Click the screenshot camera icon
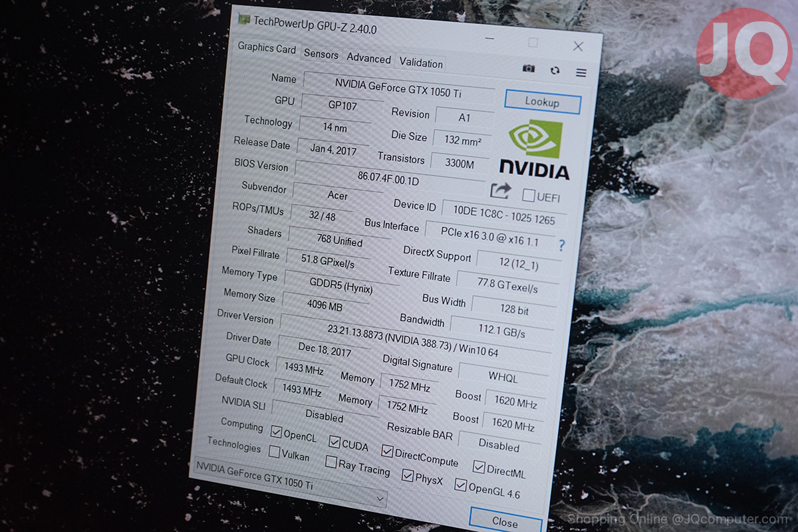This screenshot has height=532, width=798. click(529, 68)
